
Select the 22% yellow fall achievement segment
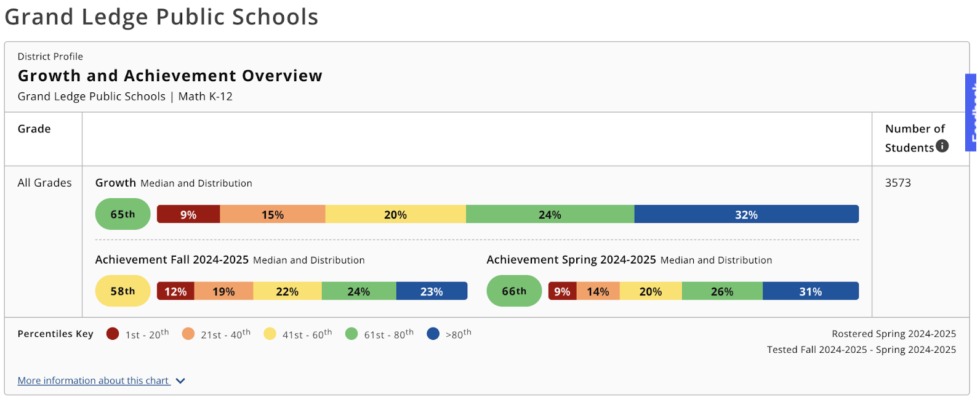click(x=287, y=291)
